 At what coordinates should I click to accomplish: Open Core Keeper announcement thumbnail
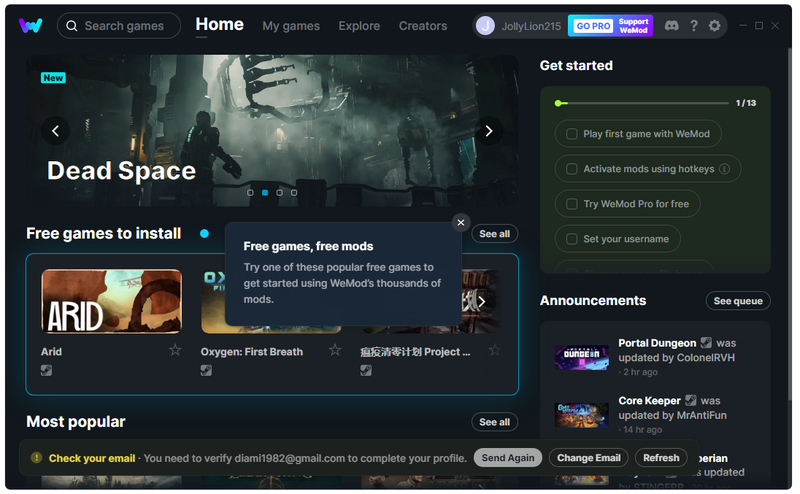[582, 415]
